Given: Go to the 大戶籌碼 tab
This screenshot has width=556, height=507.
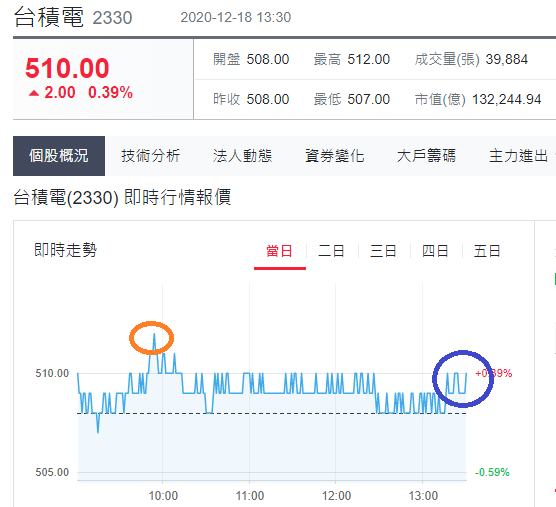Looking at the screenshot, I should pos(426,156).
